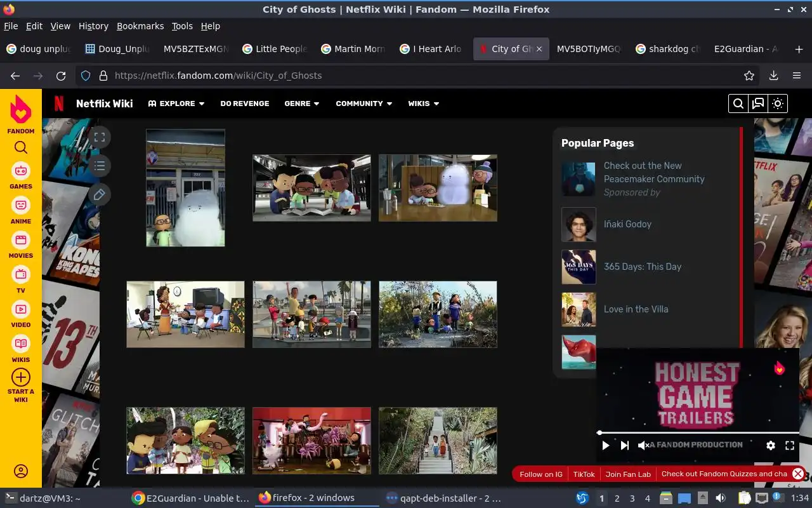Click the URL address bar
Screen dimensions: 812x508
pos(419,76)
